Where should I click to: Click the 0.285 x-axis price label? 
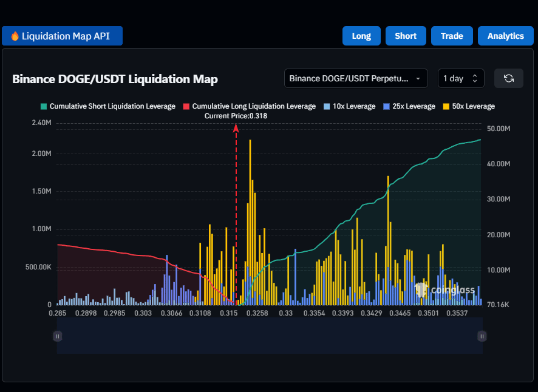58,313
